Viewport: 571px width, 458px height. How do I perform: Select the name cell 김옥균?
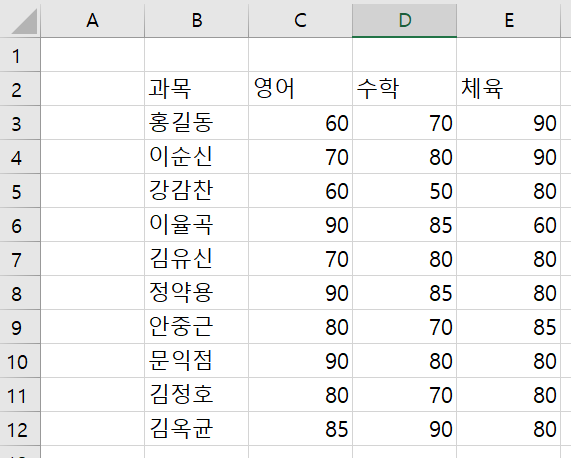[x=197, y=429]
